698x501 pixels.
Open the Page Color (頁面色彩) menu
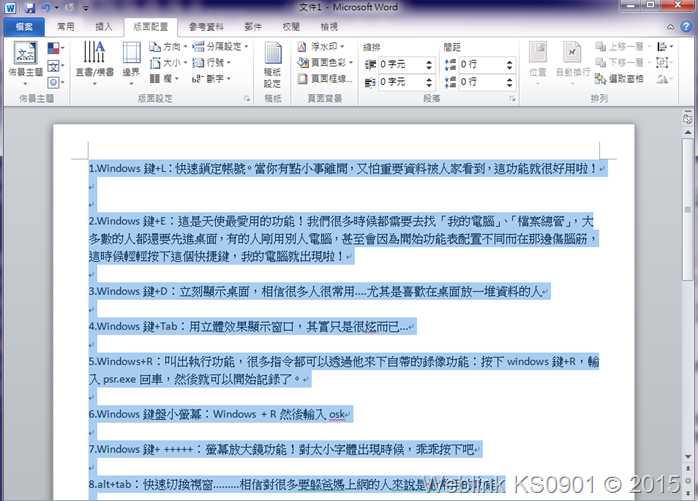(325, 63)
